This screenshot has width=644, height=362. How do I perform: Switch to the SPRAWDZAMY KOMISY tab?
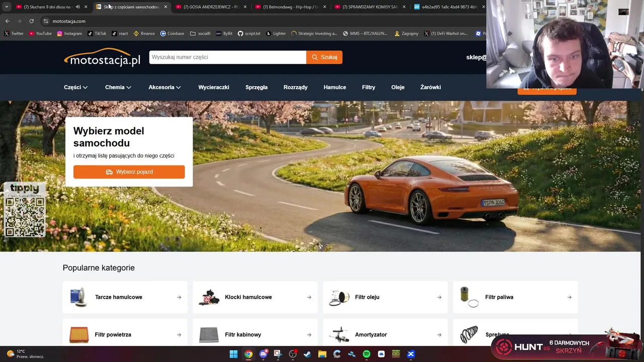pyautogui.click(x=370, y=7)
